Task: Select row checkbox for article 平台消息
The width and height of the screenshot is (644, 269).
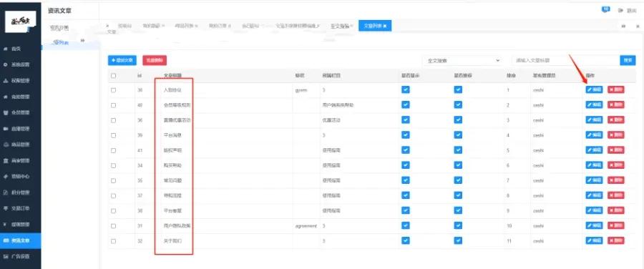Action: coord(113,135)
